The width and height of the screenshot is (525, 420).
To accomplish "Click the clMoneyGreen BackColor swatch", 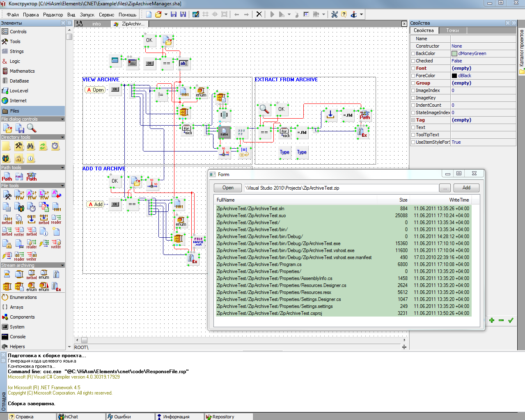I will point(454,54).
